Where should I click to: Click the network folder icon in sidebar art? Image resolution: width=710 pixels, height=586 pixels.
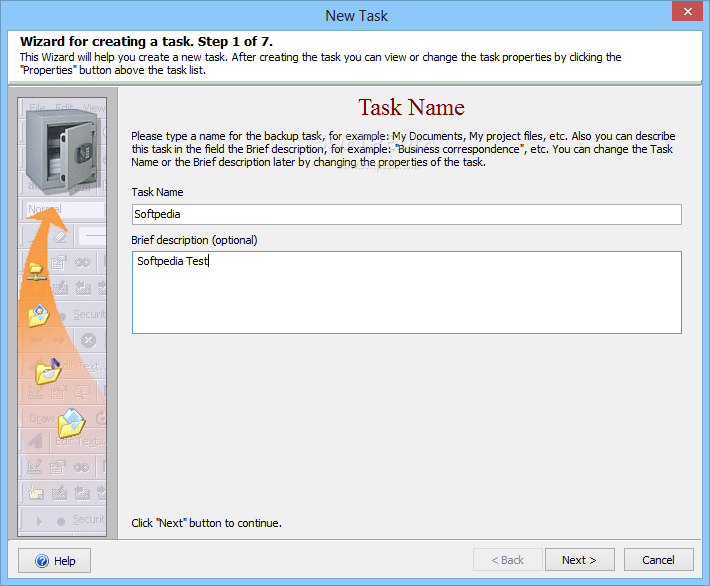(x=36, y=272)
